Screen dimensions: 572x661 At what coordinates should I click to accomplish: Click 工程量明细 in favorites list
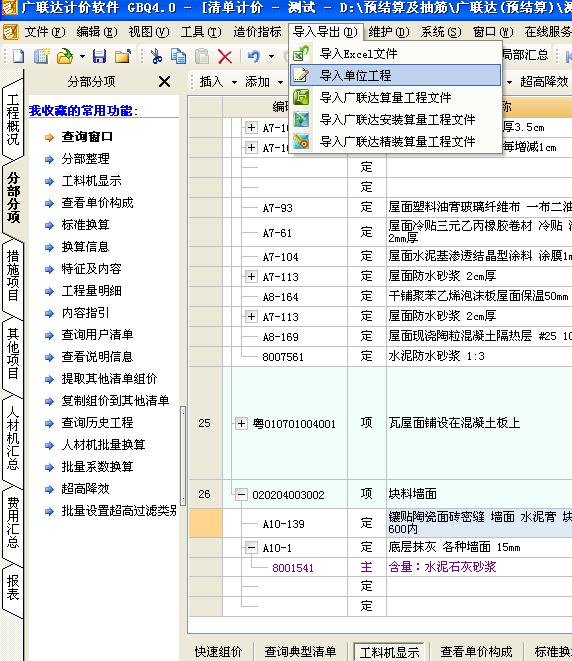pyautogui.click(x=91, y=290)
